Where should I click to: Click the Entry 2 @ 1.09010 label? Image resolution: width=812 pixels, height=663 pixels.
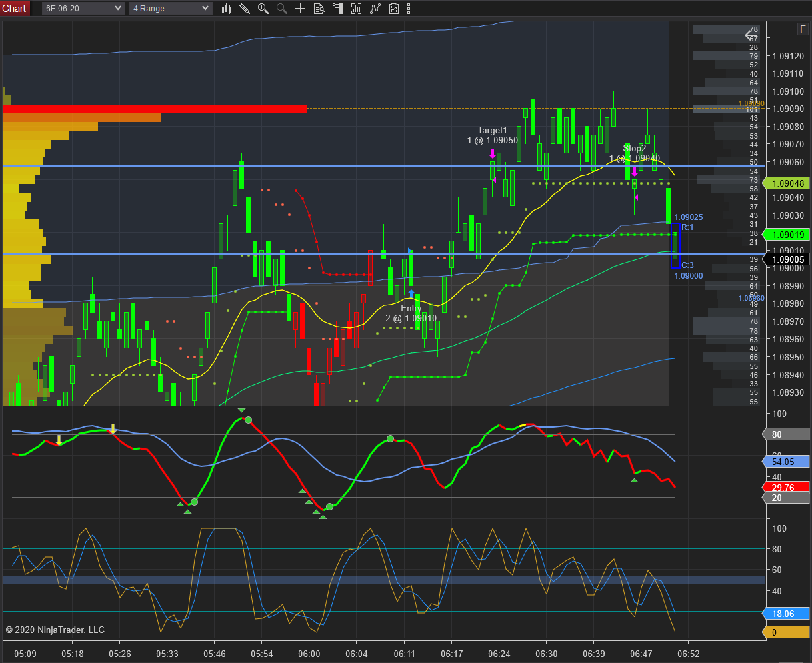pos(411,313)
